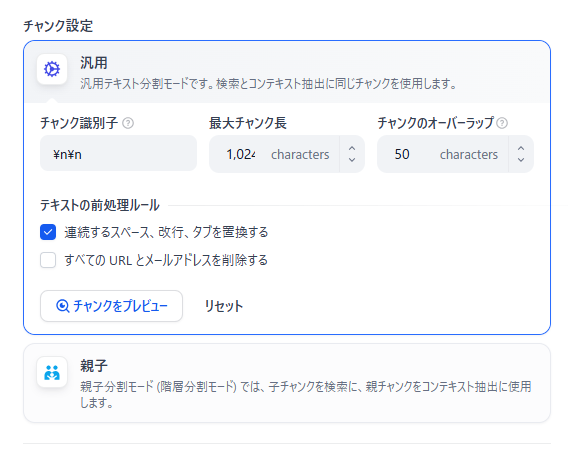Image resolution: width=568 pixels, height=455 pixels.
Task: Click the 連続するスペース、改行、タブを置換する label
Action: 166,232
